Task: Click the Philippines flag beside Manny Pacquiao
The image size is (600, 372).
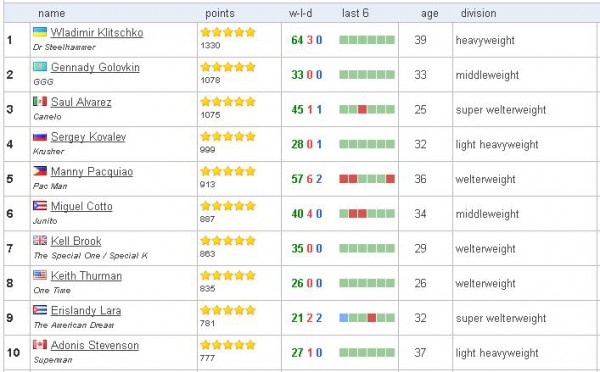Action: coord(40,171)
